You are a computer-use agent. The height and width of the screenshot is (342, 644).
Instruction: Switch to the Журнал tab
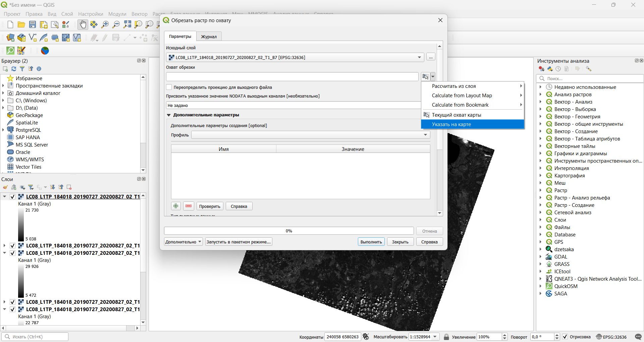[x=209, y=37]
